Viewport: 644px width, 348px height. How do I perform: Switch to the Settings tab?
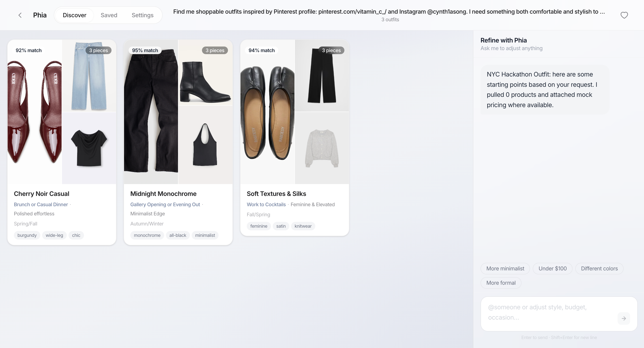(x=142, y=15)
